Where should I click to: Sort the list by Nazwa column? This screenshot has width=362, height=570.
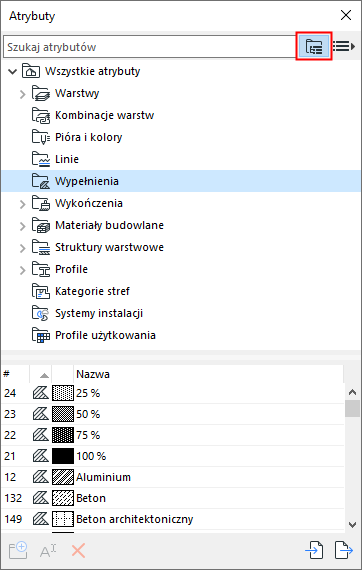[x=209, y=374]
